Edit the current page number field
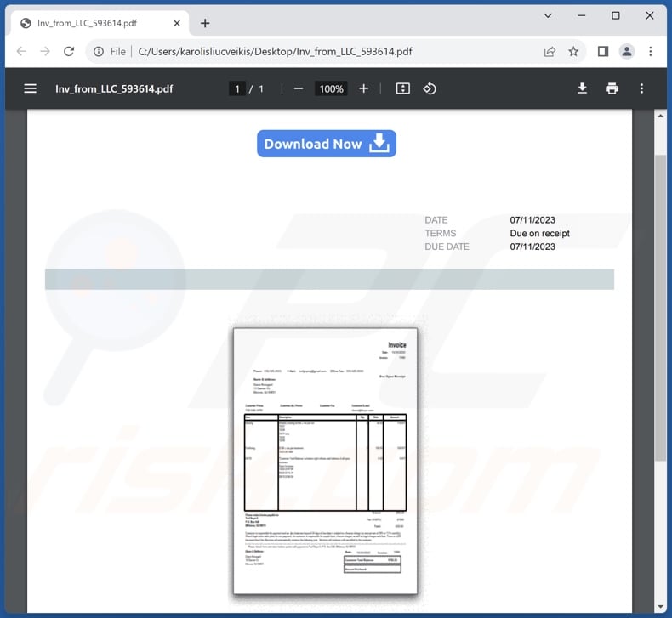 coord(237,88)
